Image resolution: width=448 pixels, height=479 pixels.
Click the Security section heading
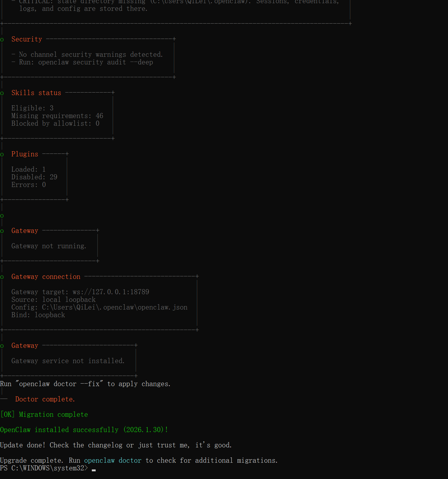click(27, 39)
